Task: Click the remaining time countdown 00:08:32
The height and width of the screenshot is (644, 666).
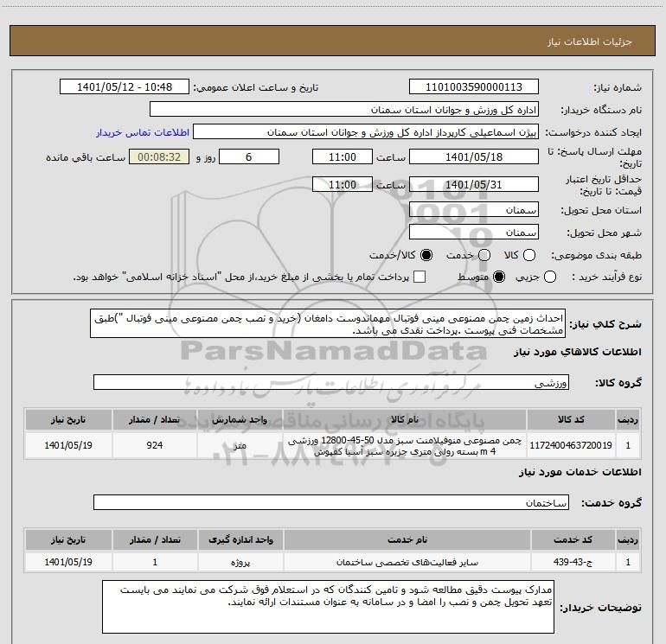Action: (159, 156)
